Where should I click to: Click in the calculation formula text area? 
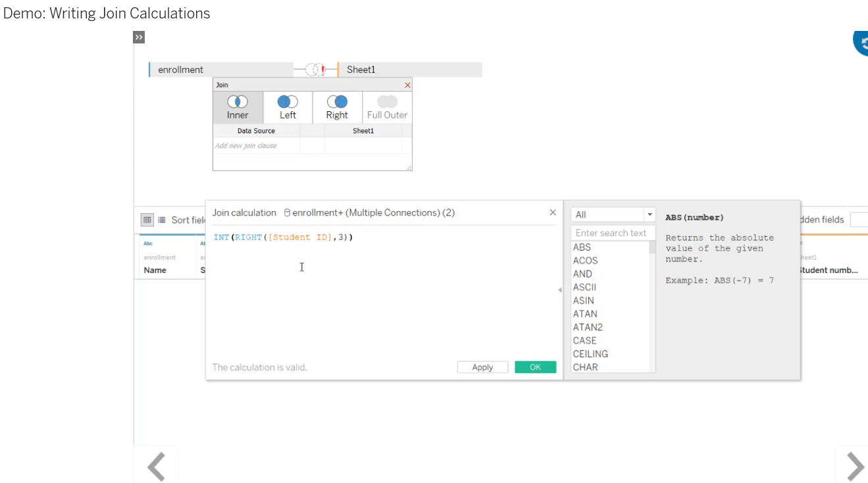(x=384, y=293)
